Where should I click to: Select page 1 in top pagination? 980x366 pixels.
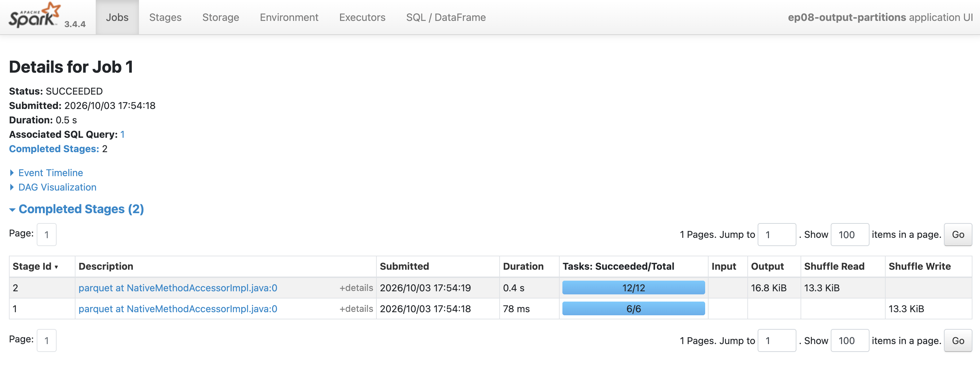pyautogui.click(x=46, y=235)
